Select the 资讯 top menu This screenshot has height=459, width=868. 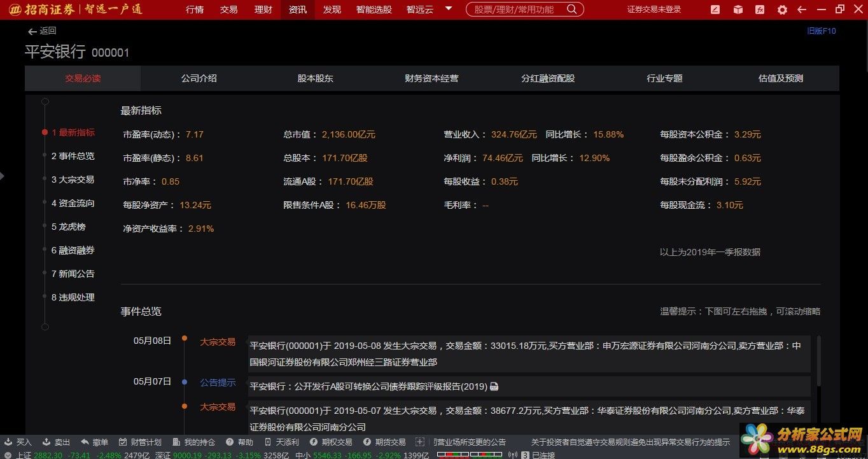298,10
